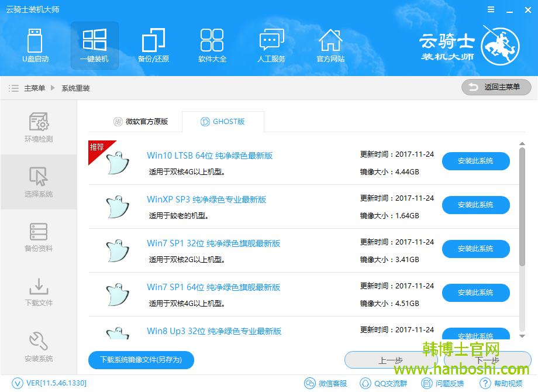Select the 人工服务 icon
This screenshot has height=392, width=538.
pos(271,46)
